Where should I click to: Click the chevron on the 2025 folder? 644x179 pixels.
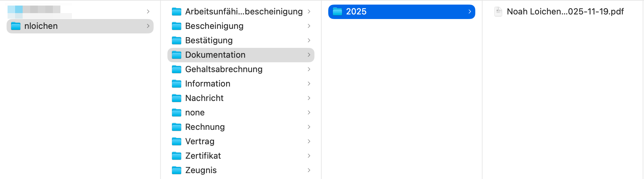coord(470,11)
